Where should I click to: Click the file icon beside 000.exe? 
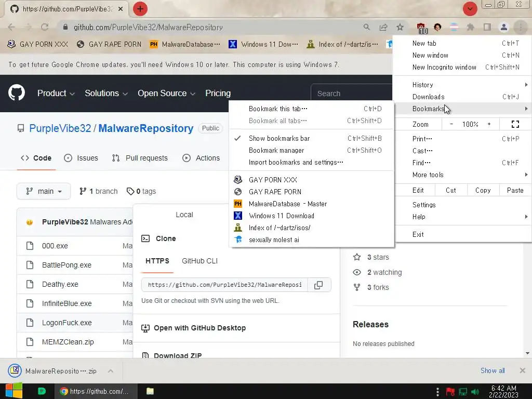[30, 246]
